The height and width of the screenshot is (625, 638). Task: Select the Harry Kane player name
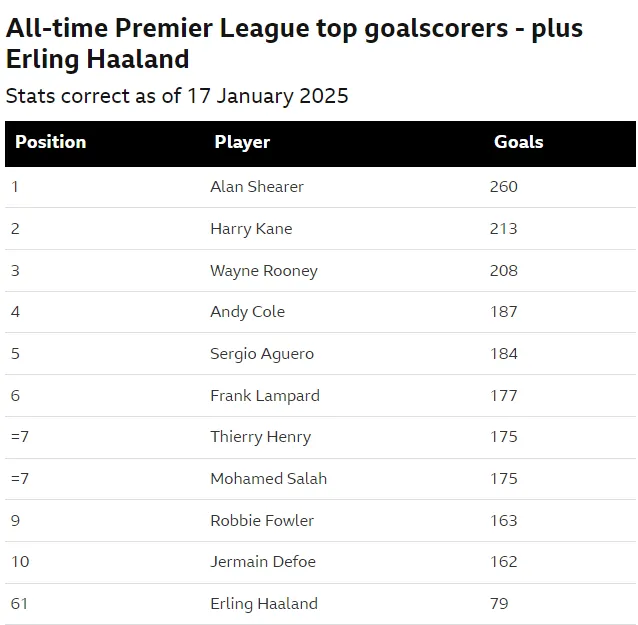pos(251,229)
